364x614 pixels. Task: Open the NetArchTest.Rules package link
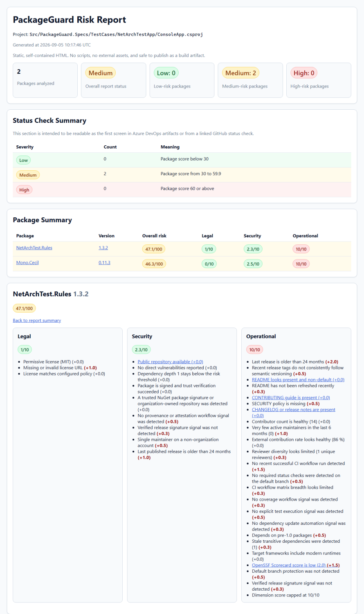point(34,248)
